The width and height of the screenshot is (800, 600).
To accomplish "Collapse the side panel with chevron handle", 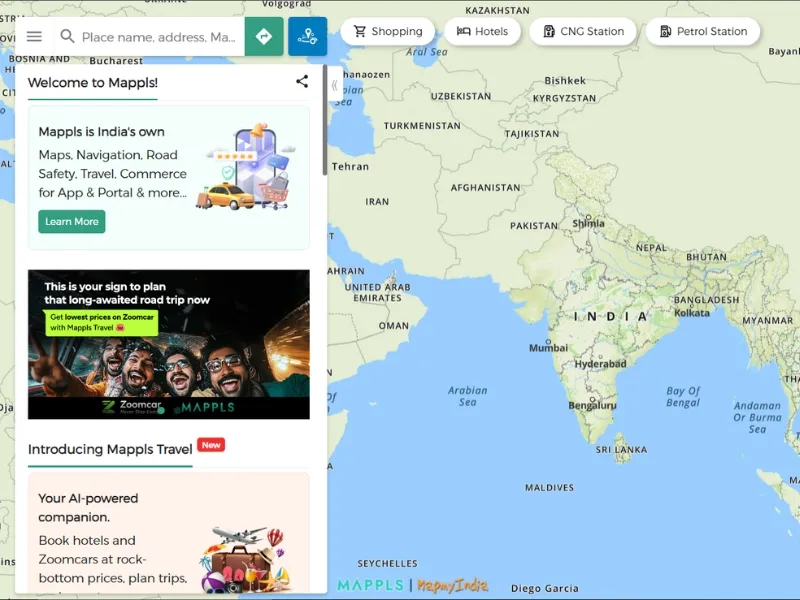I will point(335,85).
